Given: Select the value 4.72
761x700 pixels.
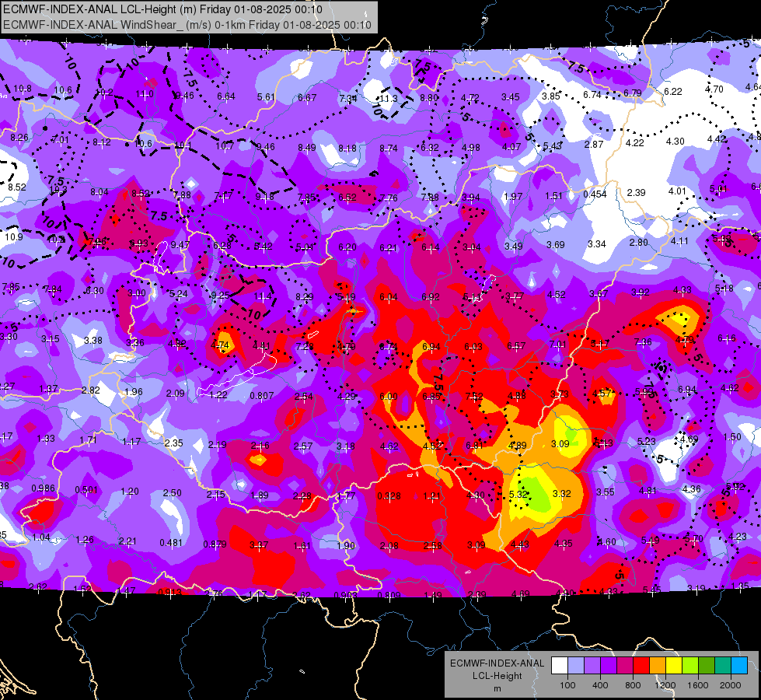Looking at the screenshot, I should pyautogui.click(x=470, y=98).
